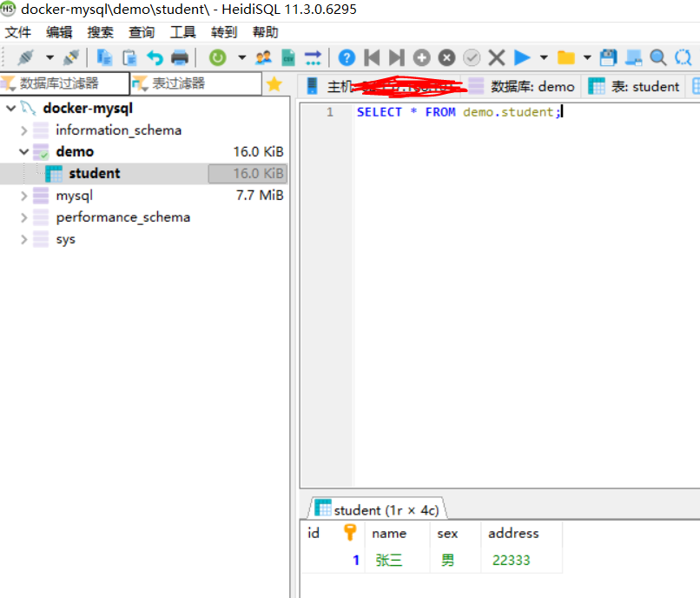
Task: Click the magnifier search icon
Action: [658, 57]
